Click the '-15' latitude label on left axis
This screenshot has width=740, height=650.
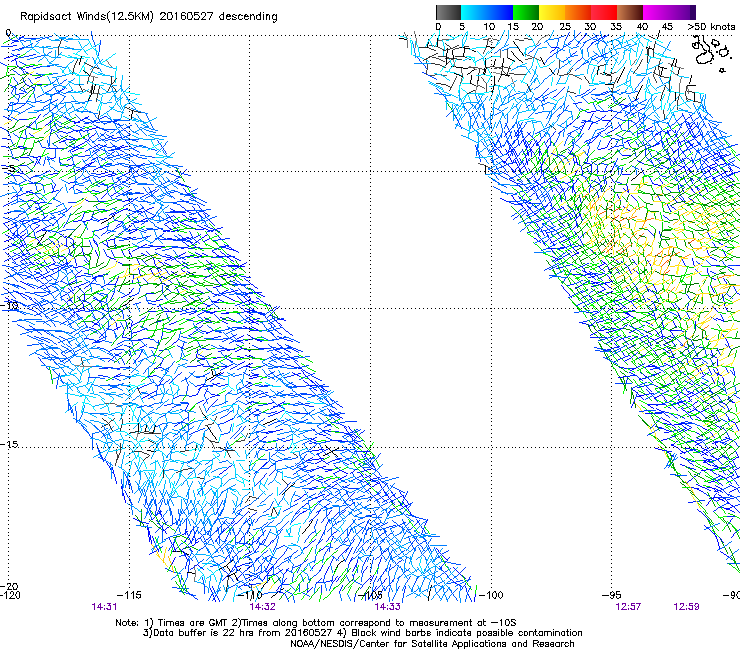pyautogui.click(x=10, y=445)
